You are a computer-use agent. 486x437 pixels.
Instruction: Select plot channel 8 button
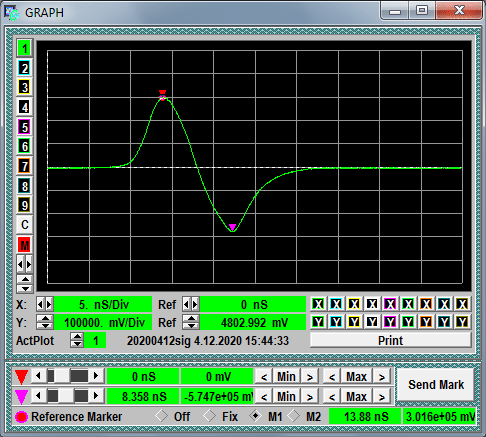[24, 186]
